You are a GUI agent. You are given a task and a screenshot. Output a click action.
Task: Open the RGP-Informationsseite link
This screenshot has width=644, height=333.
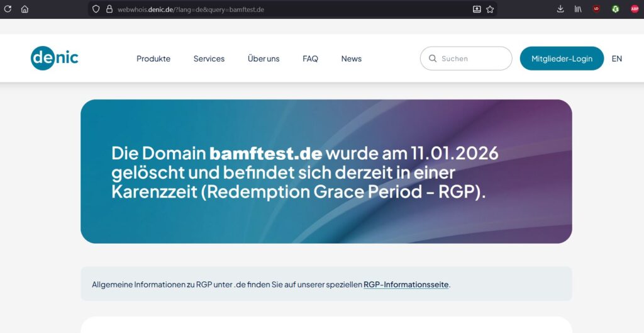[406, 285]
